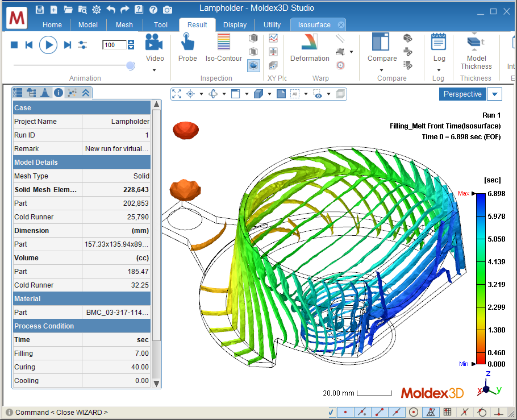Increase the animation percentage stepper
Image resolution: width=517 pixels, height=420 pixels.
pos(131,42)
